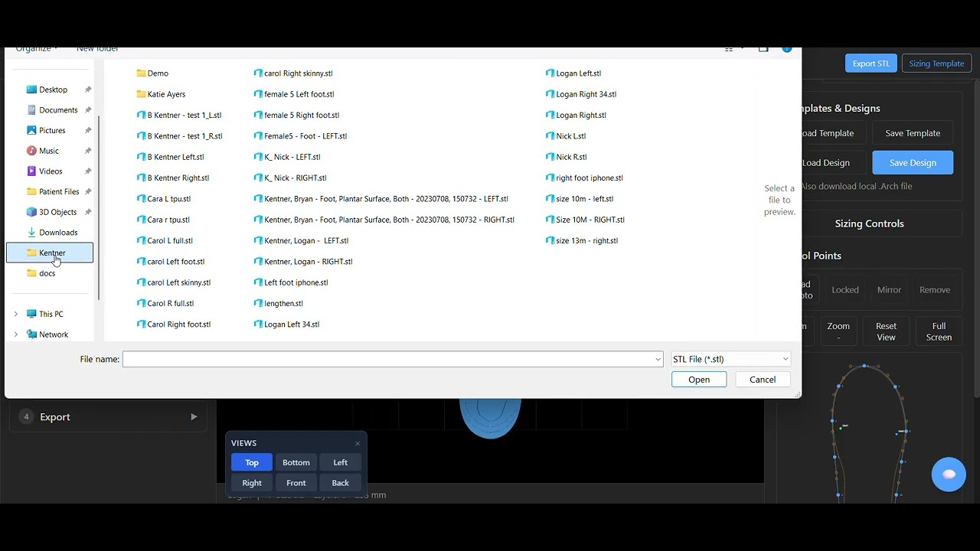Switch to Front view
The image size is (980, 551).
click(296, 483)
